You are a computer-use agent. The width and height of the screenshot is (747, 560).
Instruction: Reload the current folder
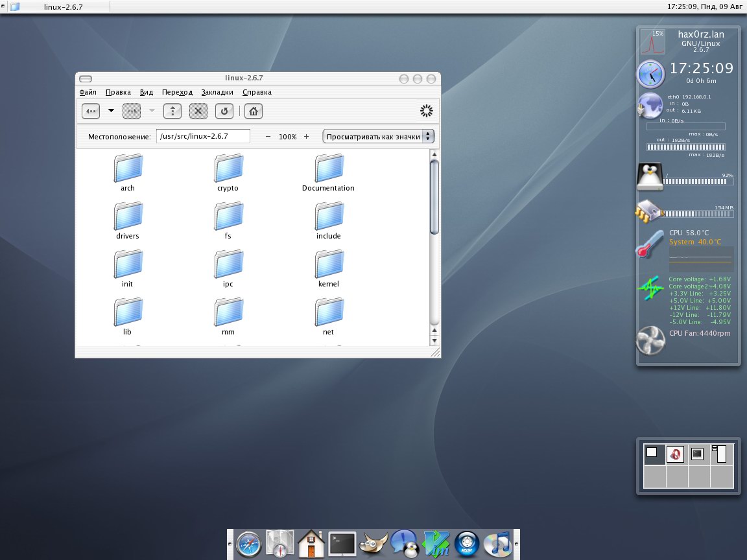(224, 111)
